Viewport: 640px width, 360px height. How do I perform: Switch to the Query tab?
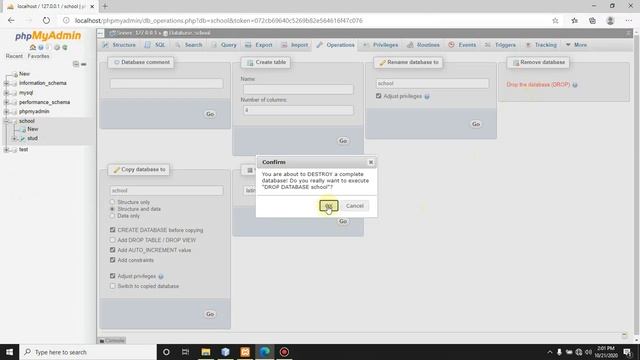224,45
